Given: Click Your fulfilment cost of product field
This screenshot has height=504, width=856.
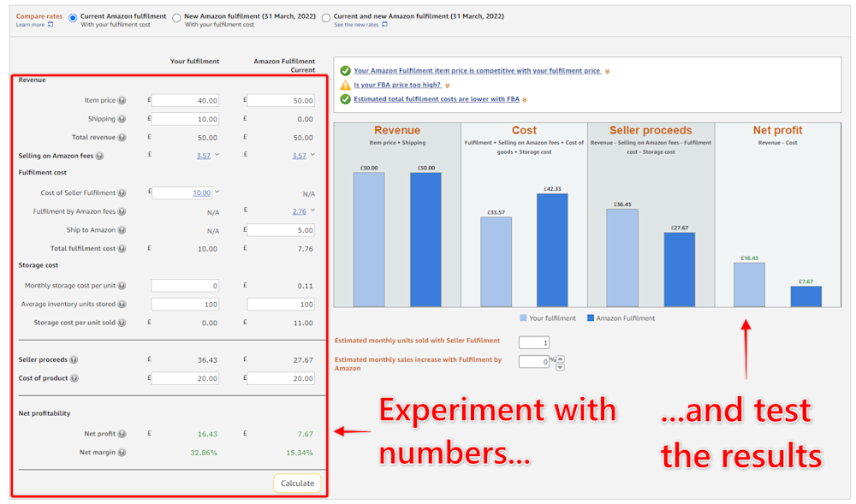Looking at the screenshot, I should pos(186,378).
